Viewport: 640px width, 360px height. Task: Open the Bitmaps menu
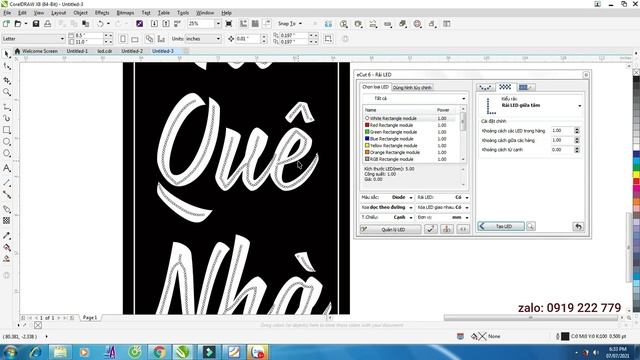(x=125, y=13)
